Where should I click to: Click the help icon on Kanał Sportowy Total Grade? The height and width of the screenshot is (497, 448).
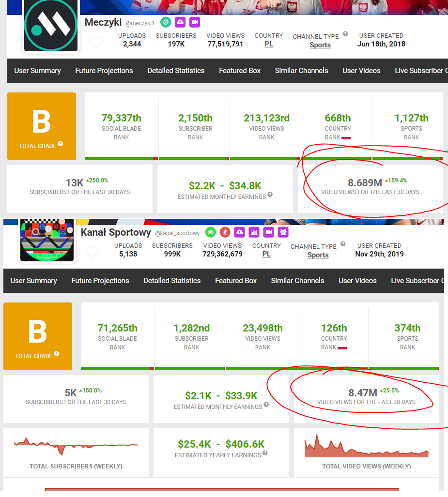[x=57, y=354]
